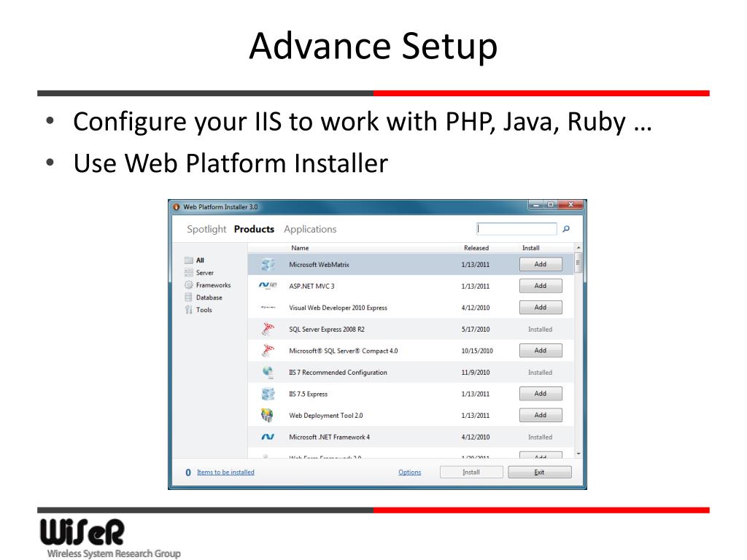The height and width of the screenshot is (560, 747).
Task: Click the Microsoft WebMatrix product icon
Action: click(x=268, y=264)
